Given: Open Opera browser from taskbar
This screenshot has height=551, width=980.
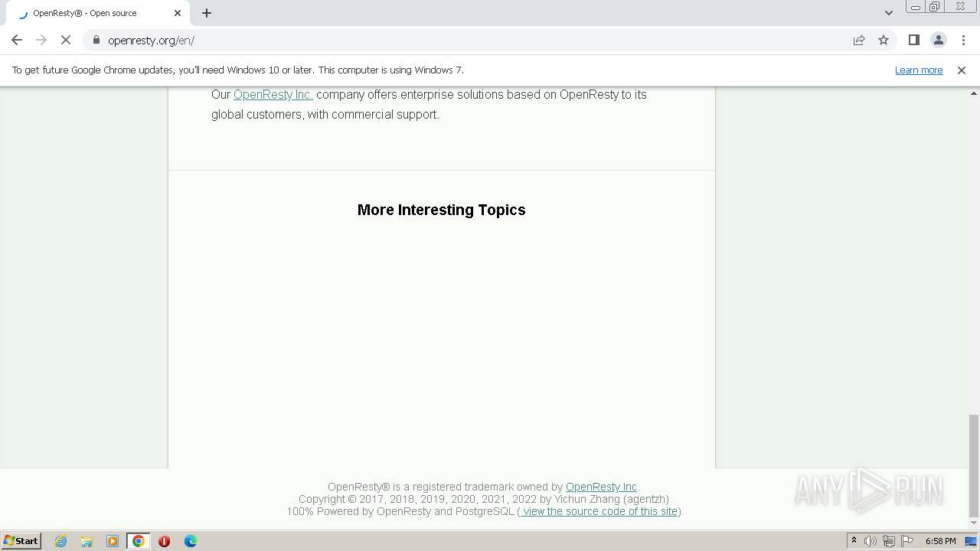Looking at the screenshot, I should pyautogui.click(x=164, y=541).
